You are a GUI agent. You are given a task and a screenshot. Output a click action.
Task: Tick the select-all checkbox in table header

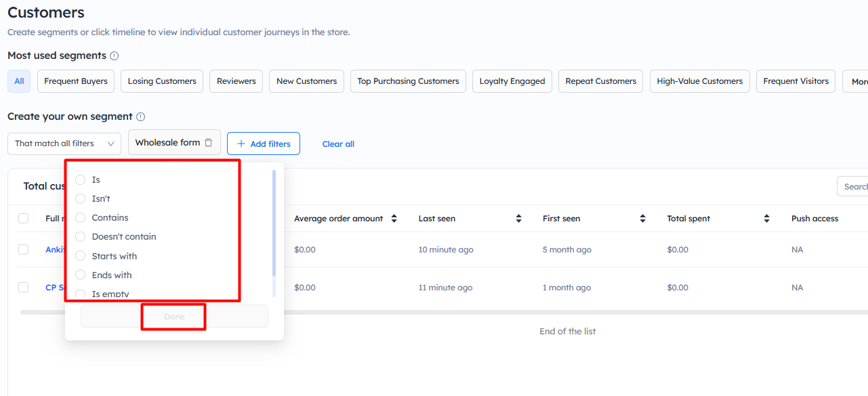pos(24,218)
